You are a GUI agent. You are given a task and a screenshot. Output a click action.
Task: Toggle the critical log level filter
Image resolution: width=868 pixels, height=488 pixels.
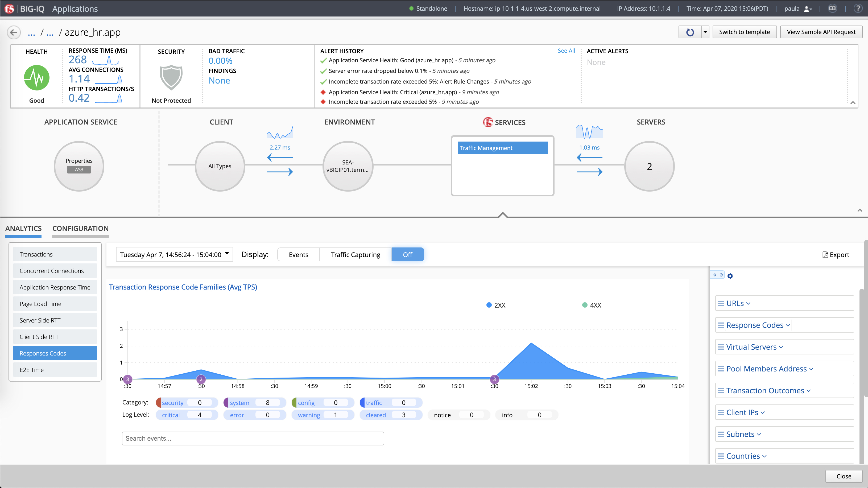click(171, 415)
